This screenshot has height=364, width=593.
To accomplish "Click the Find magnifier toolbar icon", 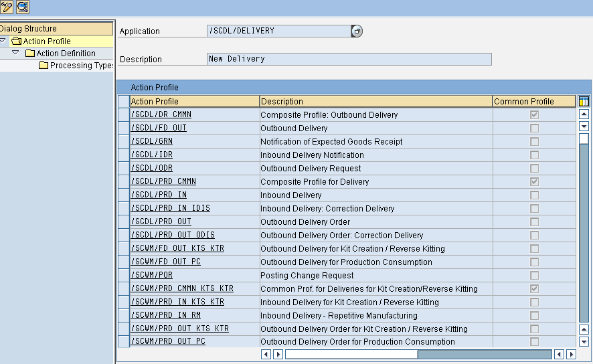I will [22, 7].
